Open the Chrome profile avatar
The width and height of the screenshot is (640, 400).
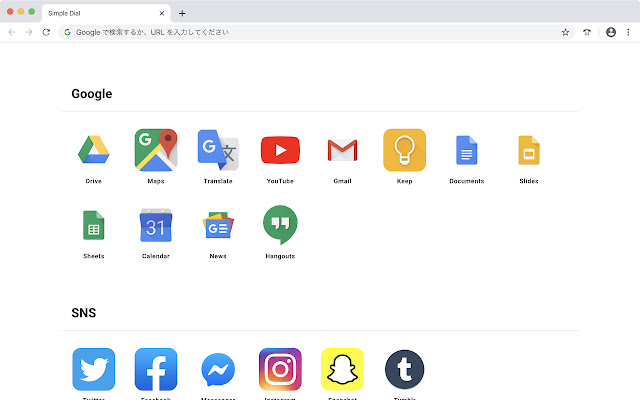click(x=611, y=32)
